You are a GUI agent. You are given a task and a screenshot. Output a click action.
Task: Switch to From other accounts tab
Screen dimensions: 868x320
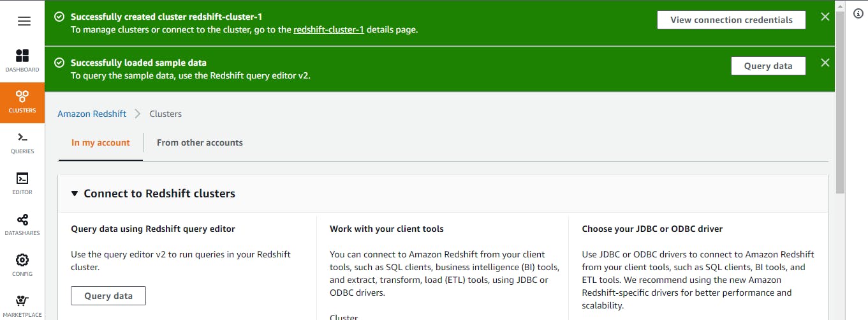coord(200,143)
